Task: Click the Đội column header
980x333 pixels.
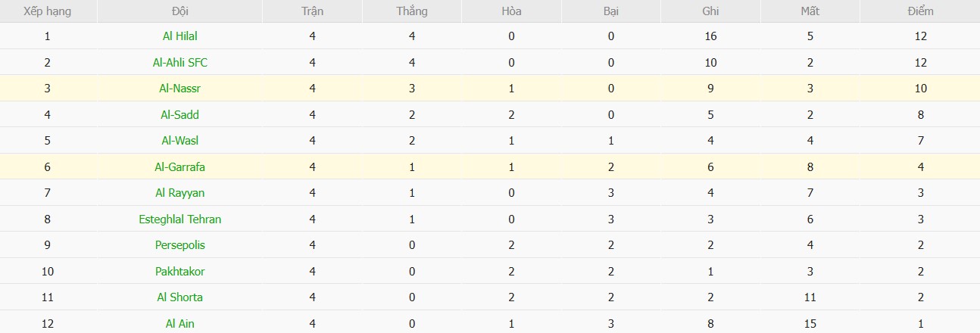Action: [x=180, y=11]
